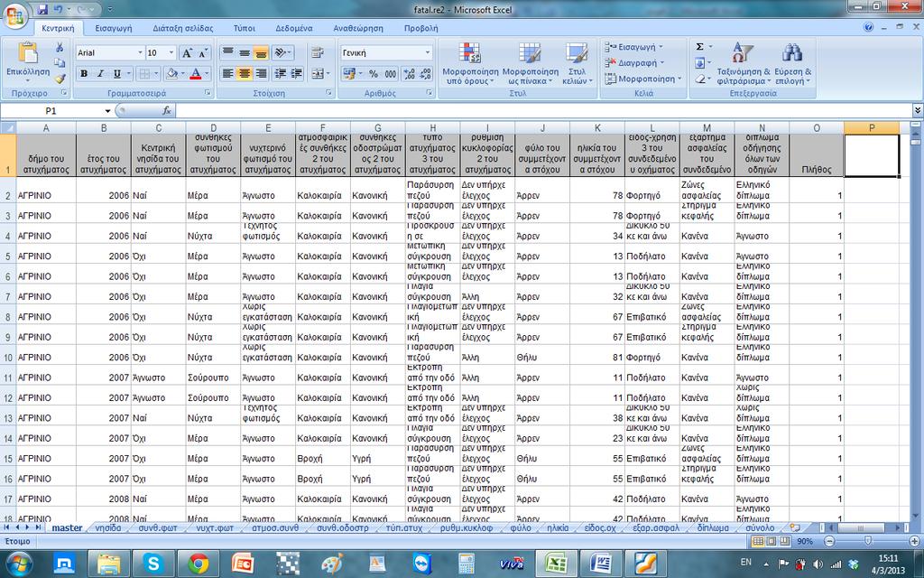
Task: Click the fx insert function icon
Action: click(x=167, y=110)
